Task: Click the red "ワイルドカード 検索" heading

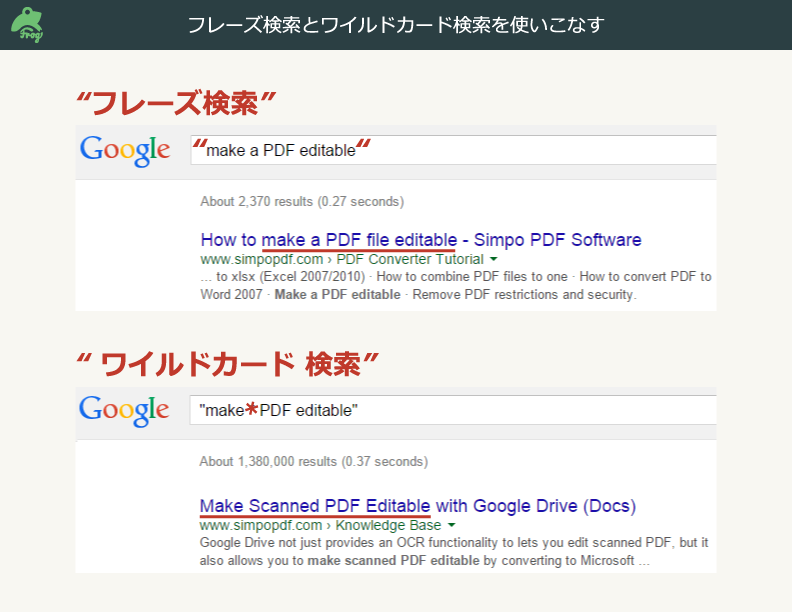Action: tap(227, 364)
